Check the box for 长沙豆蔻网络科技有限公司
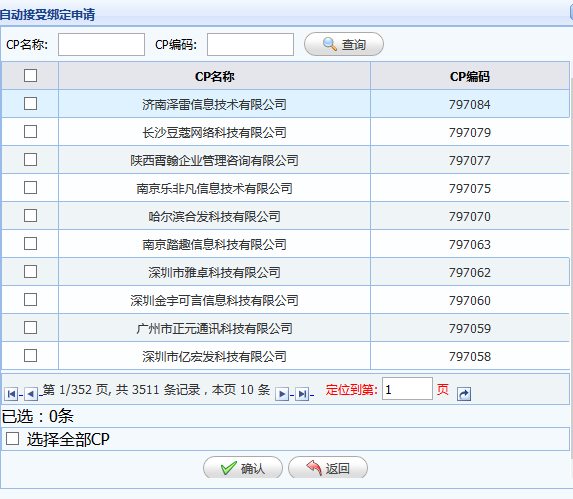The height and width of the screenshot is (499, 573). [30, 132]
